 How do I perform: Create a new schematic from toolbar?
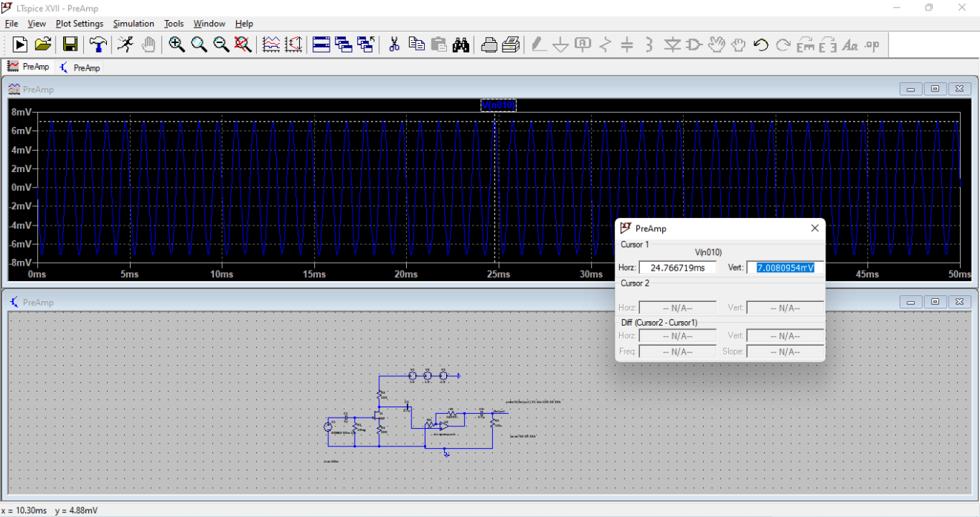pos(20,45)
